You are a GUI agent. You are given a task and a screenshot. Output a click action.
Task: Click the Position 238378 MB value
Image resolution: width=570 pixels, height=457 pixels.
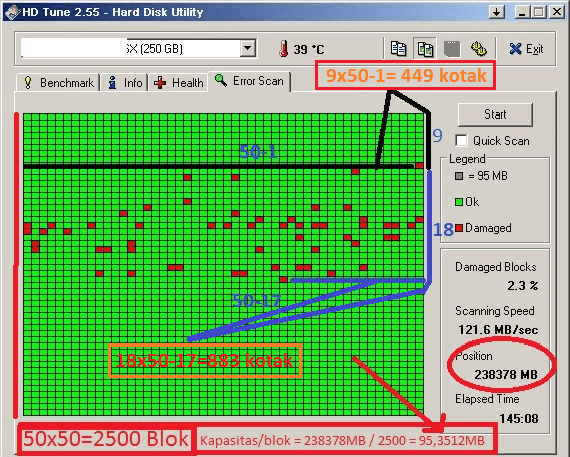(506, 374)
